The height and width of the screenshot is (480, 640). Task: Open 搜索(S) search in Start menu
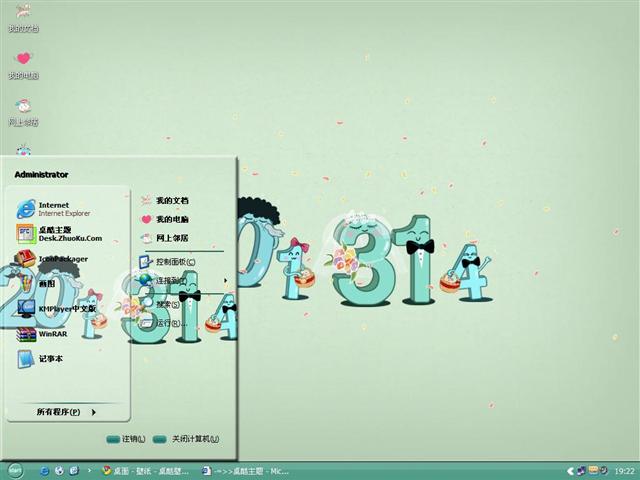pyautogui.click(x=160, y=304)
